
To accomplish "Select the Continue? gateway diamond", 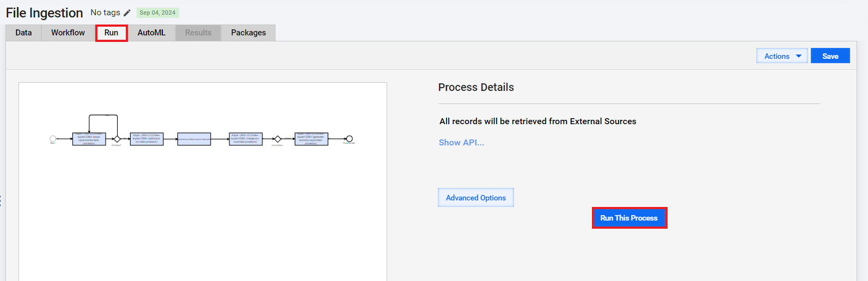I will pyautogui.click(x=117, y=139).
